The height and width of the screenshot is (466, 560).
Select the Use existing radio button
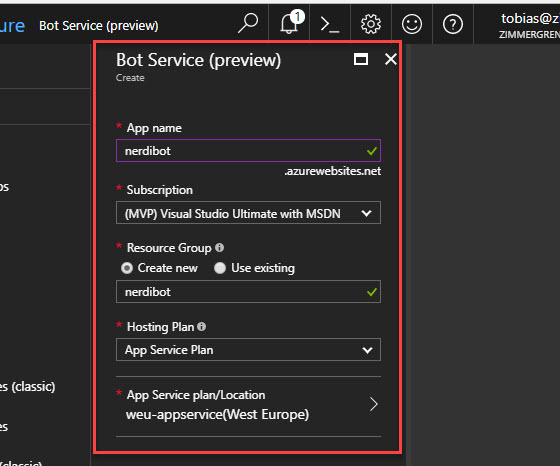coord(220,268)
